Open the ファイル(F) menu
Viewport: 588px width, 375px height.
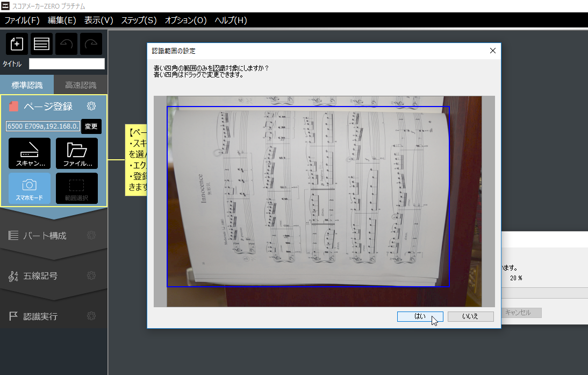[22, 20]
